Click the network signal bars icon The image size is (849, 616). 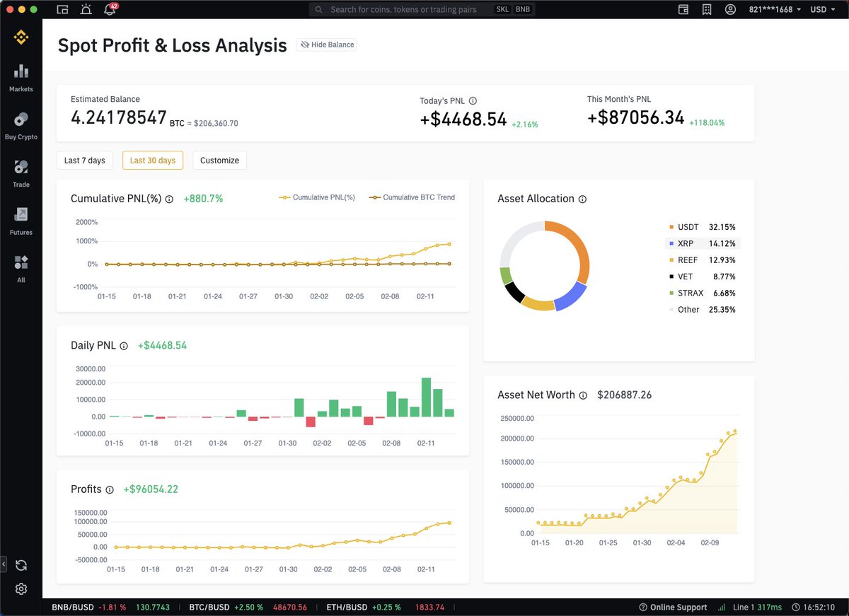click(x=722, y=608)
